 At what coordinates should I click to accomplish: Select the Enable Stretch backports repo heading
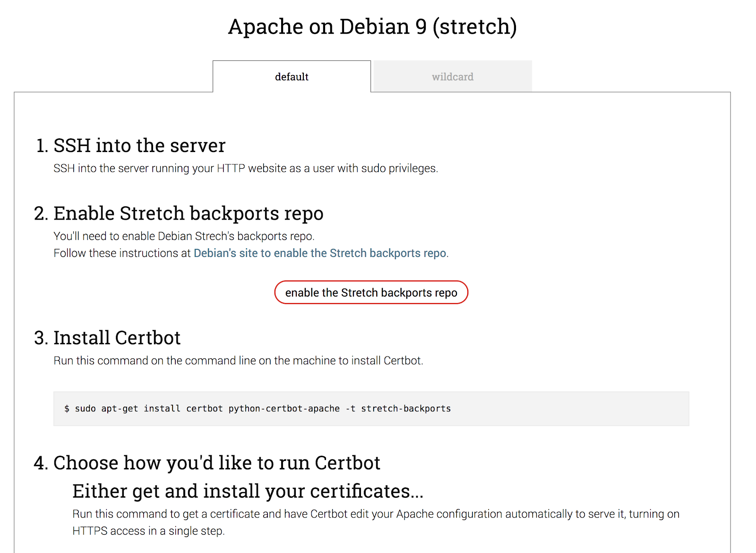point(188,213)
